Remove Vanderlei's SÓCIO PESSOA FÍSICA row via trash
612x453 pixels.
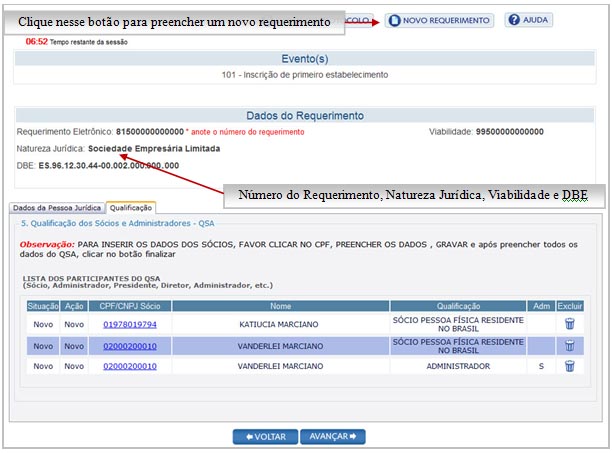tap(569, 345)
